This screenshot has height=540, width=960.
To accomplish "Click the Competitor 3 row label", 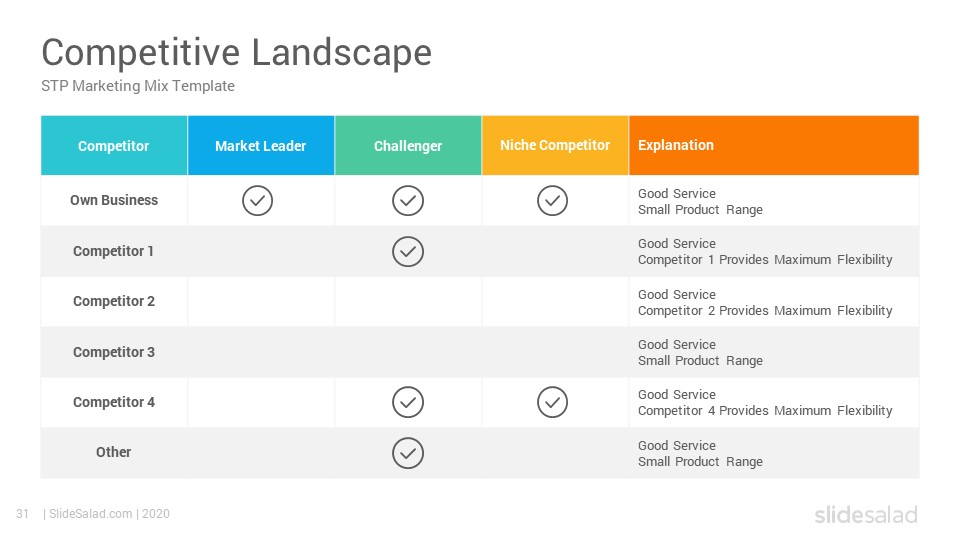I will [114, 352].
